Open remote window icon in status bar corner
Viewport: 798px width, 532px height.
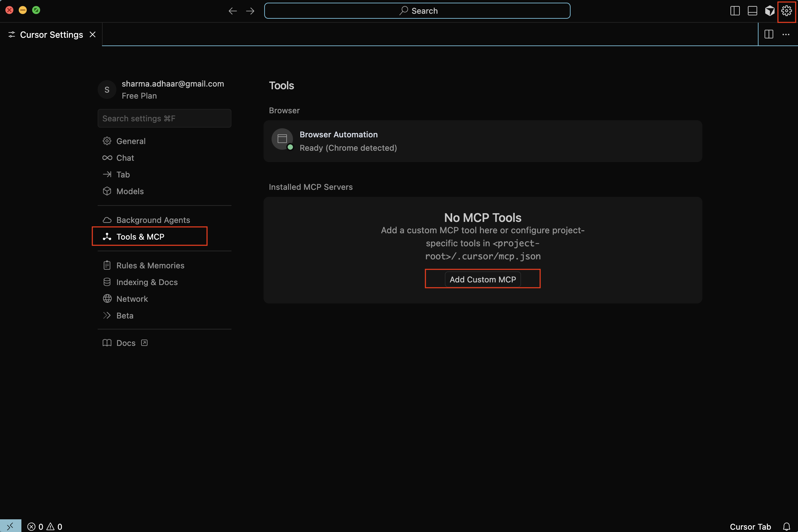(x=10, y=526)
